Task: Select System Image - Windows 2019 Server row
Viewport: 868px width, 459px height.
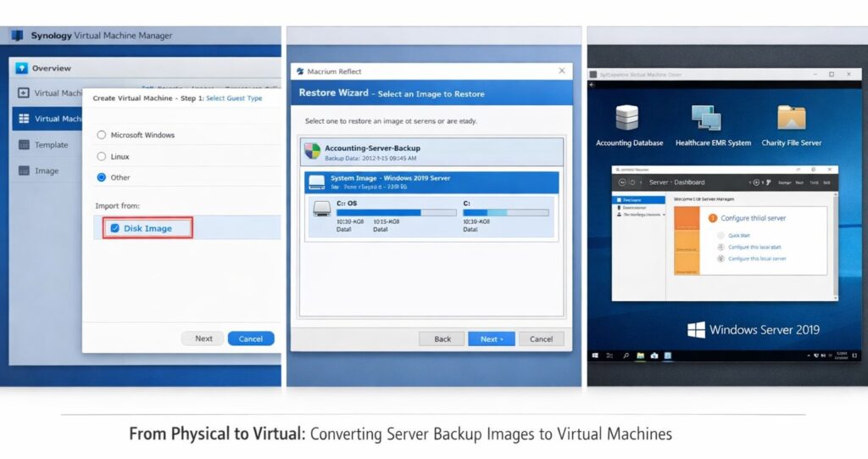Action: coord(431,182)
